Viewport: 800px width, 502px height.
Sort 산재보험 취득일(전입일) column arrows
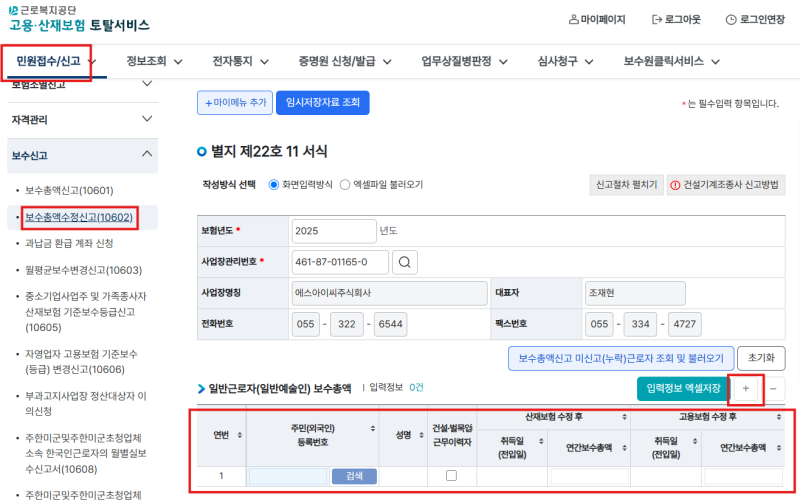point(541,441)
